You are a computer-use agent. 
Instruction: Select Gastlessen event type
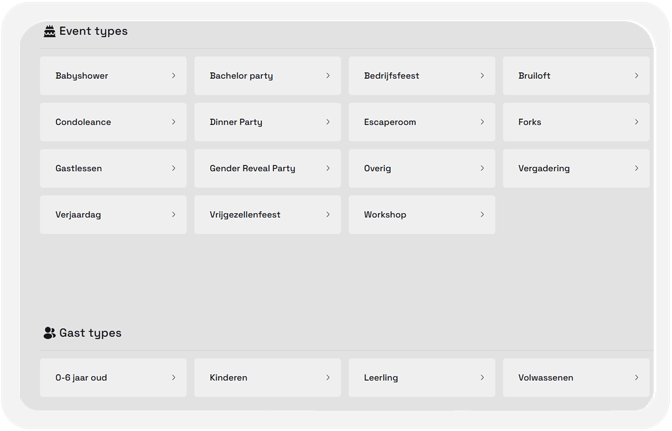(113, 168)
